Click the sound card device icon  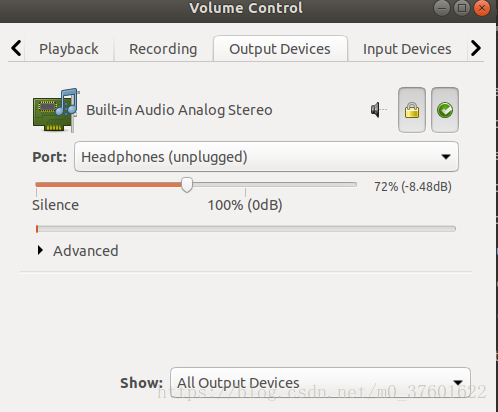(x=56, y=110)
